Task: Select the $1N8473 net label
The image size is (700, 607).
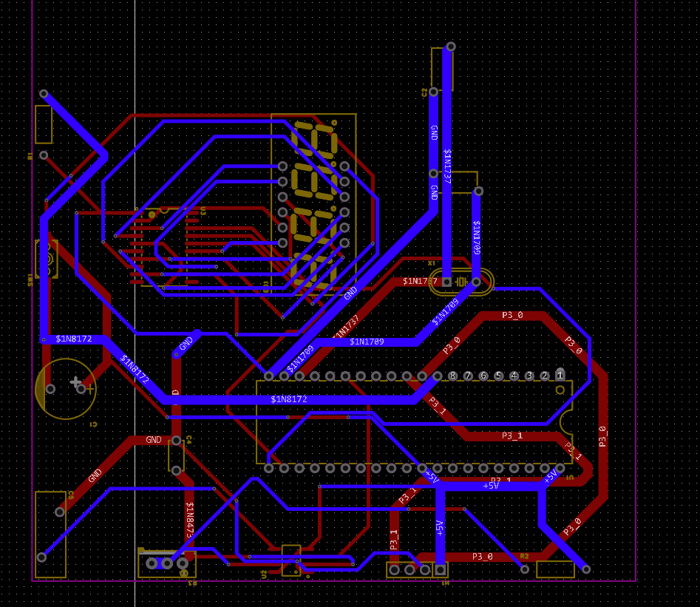Action: pos(190,520)
